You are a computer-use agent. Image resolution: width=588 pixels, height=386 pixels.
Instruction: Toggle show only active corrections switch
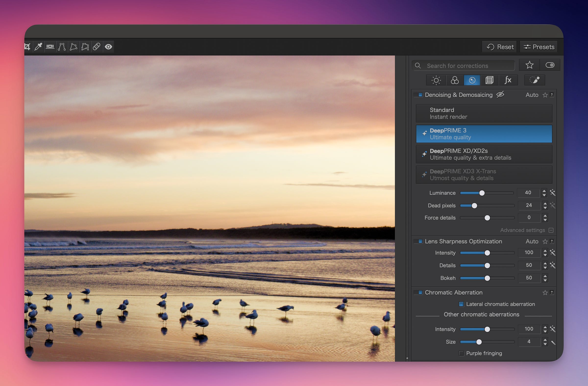pyautogui.click(x=550, y=65)
